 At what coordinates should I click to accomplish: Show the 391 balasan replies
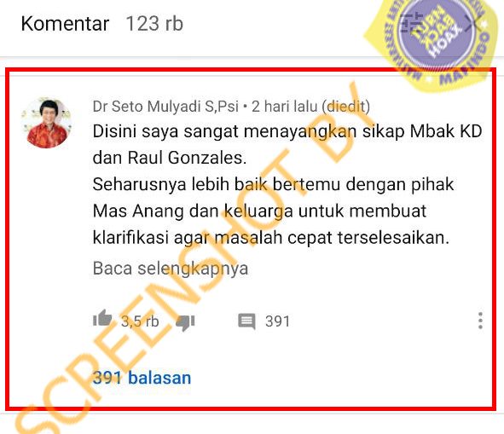[x=142, y=378]
